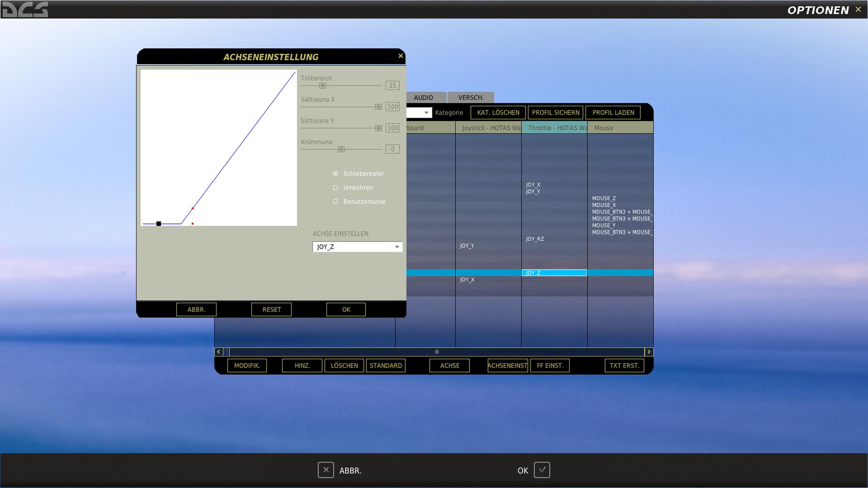Click the ACHSE button
Screen dimensions: 868x488
[450, 366]
